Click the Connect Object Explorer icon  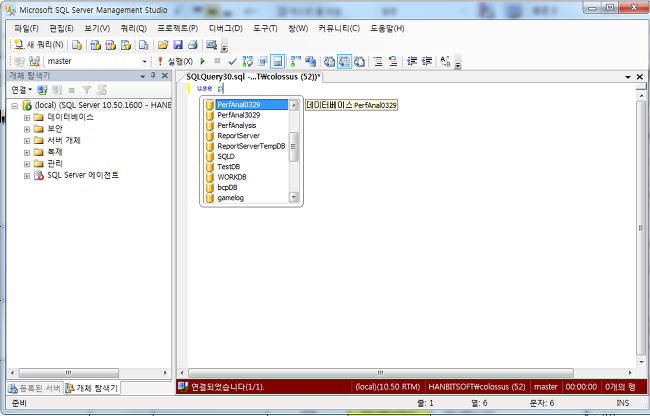pos(42,89)
